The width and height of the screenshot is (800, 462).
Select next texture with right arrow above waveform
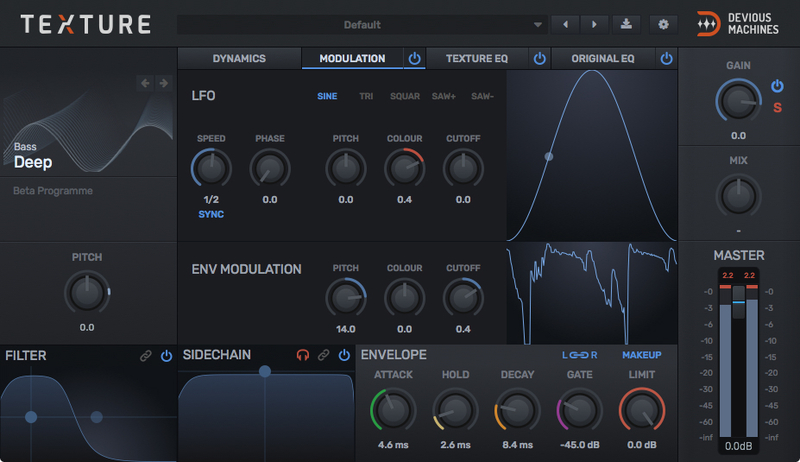click(164, 83)
